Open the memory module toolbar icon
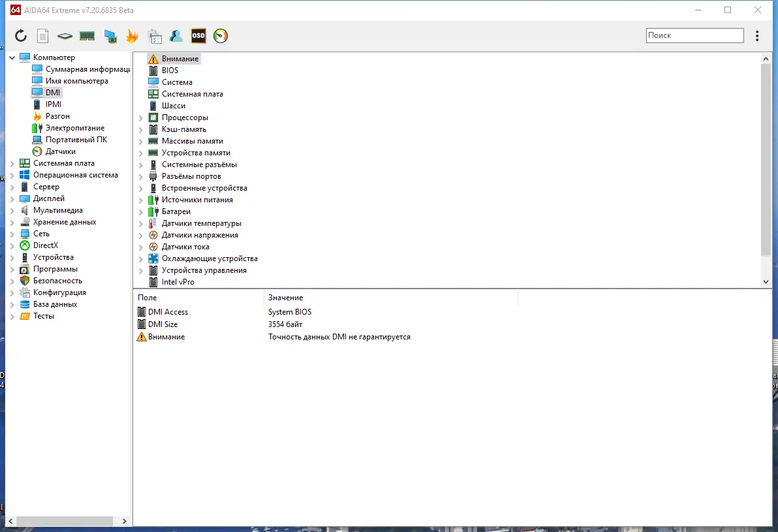 click(x=87, y=36)
